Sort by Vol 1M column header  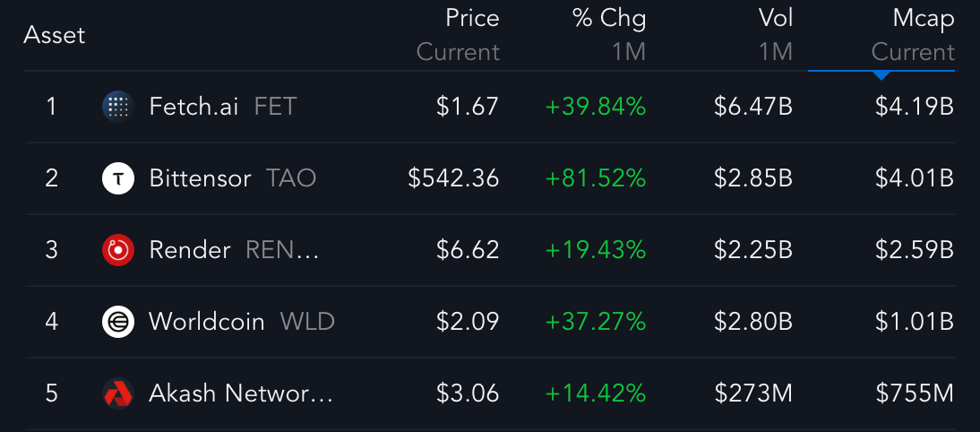tap(775, 35)
